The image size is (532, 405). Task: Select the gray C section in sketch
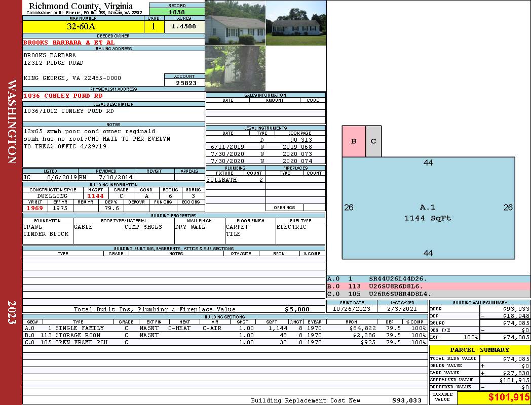[x=373, y=141]
